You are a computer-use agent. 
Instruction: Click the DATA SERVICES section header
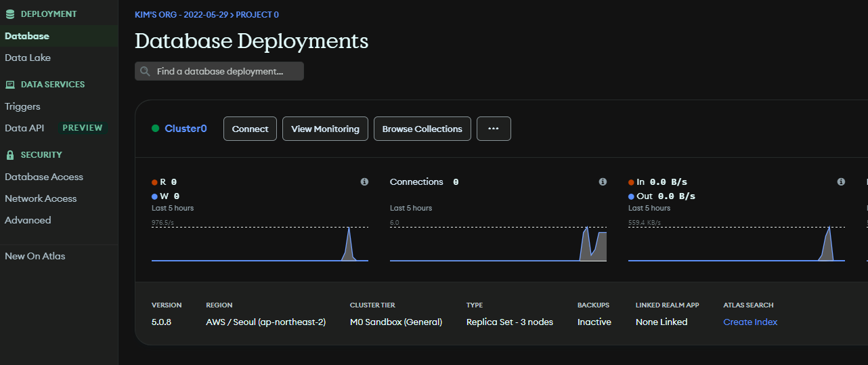53,85
